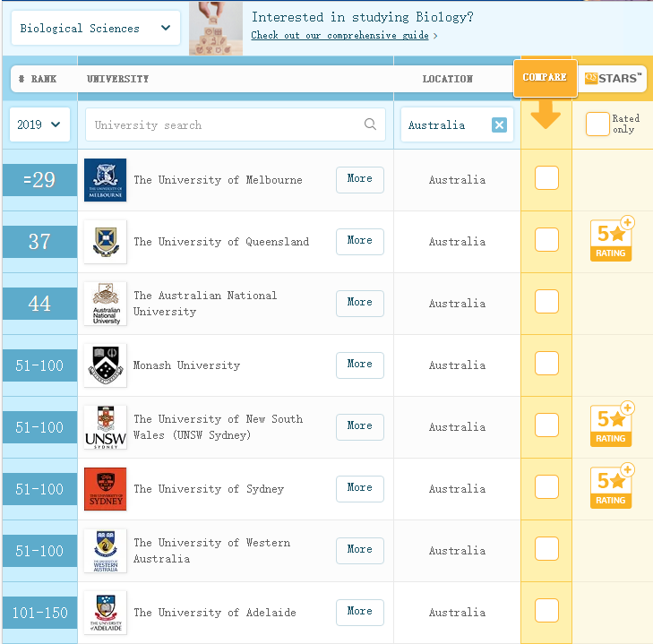Focus the University search input field

pos(236,125)
